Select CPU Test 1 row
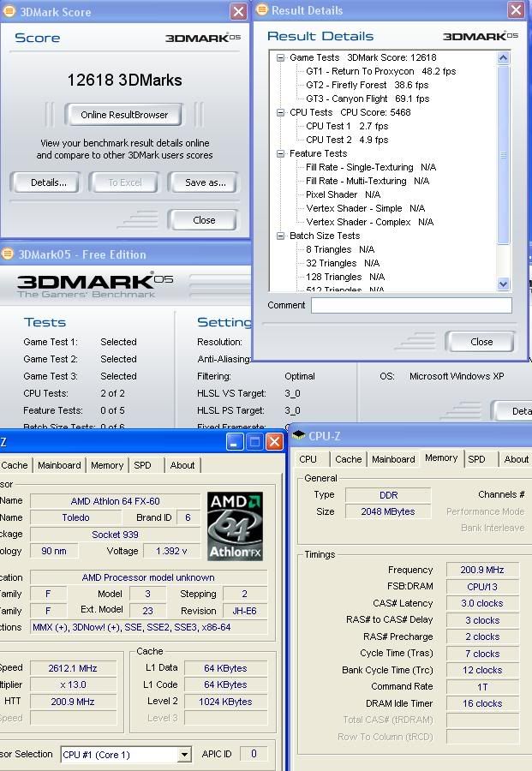The image size is (532, 771). coord(347,127)
